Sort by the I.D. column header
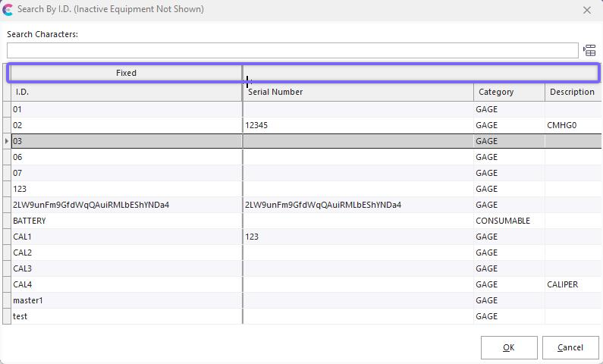This screenshot has width=603, height=364. coord(126,92)
